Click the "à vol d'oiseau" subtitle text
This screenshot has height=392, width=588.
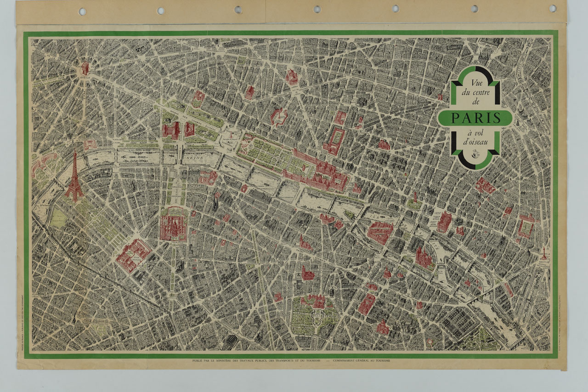point(475,137)
